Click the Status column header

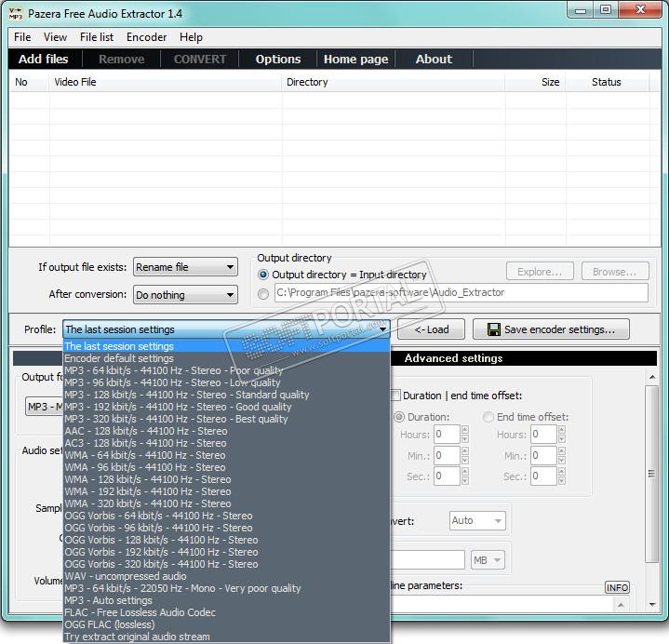pos(608,82)
